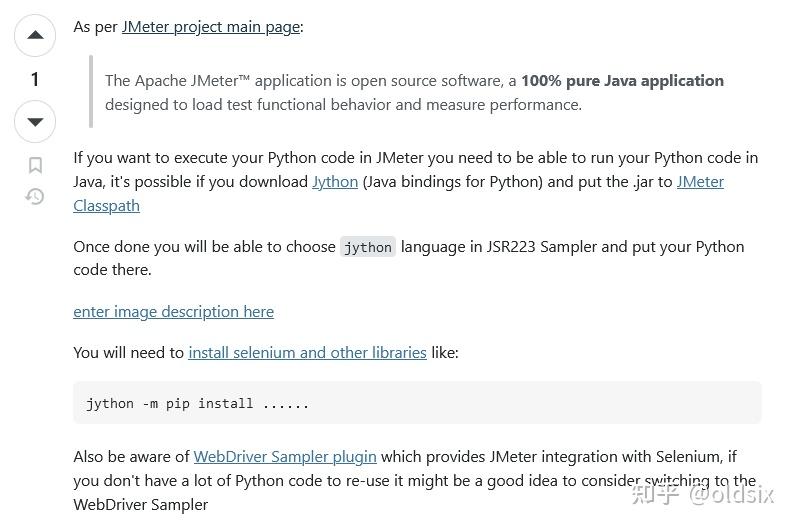Click the inline 'jython' code snippet
This screenshot has height=527, width=794.
pos(368,247)
